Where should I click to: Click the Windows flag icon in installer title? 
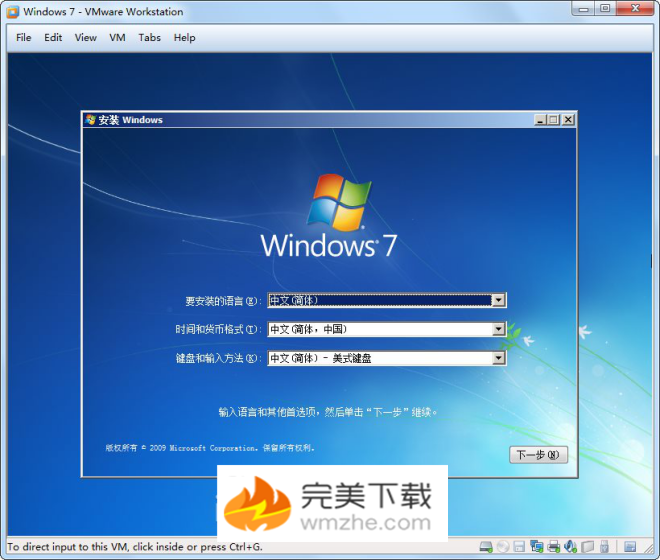[x=90, y=120]
